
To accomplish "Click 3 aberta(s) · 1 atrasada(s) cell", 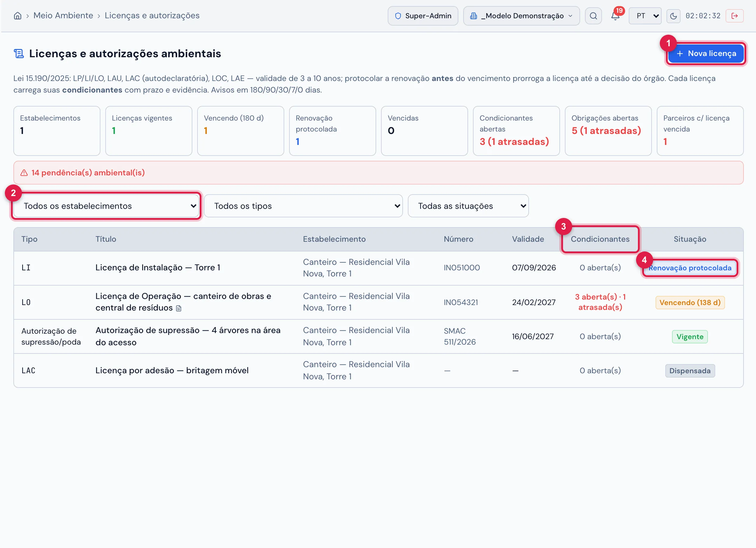I will click(600, 302).
